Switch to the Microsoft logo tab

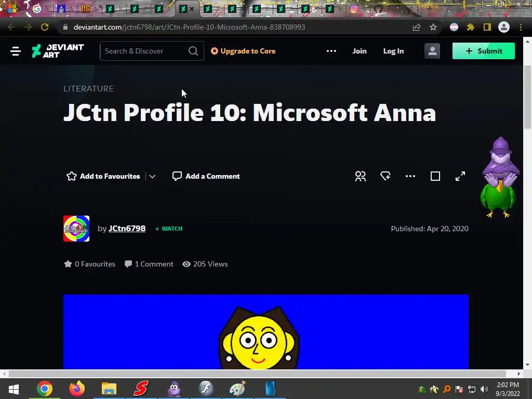coord(12,9)
